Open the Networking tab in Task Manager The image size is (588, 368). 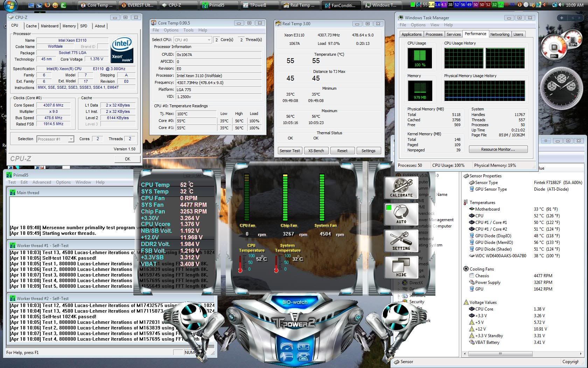pyautogui.click(x=499, y=34)
